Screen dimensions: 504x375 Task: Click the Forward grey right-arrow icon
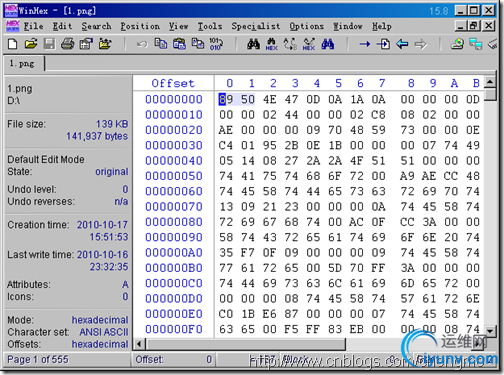tap(421, 44)
